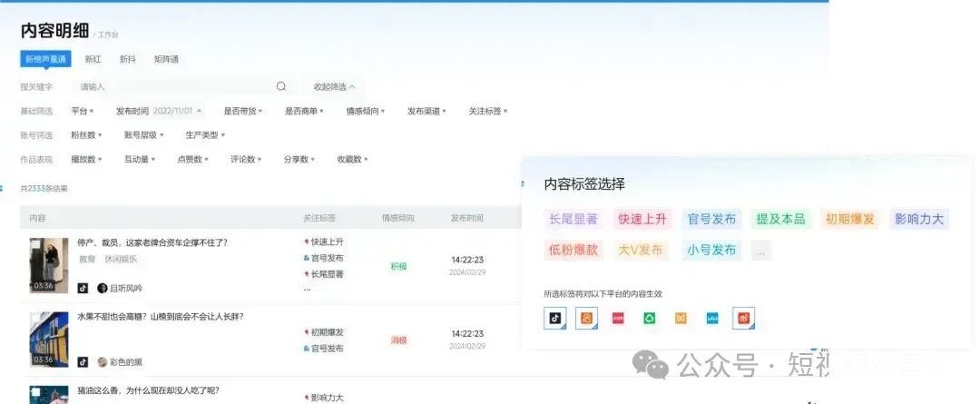Image resolution: width=980 pixels, height=404 pixels.
Task: Select the Douyin platform icon in tag panel
Action: [x=555, y=318]
